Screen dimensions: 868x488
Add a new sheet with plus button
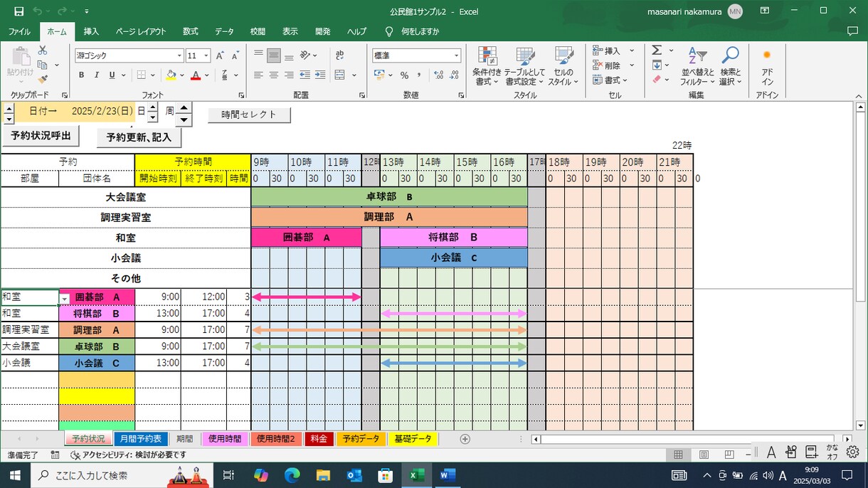click(465, 439)
